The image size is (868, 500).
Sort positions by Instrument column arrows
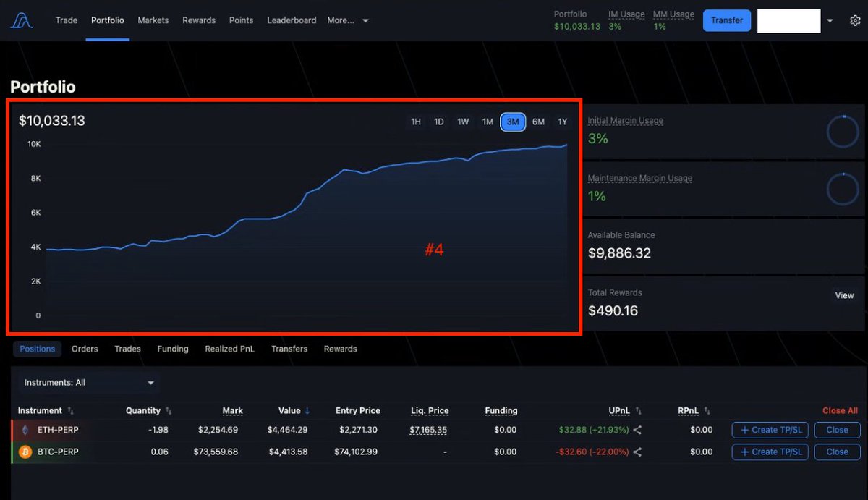coord(70,411)
